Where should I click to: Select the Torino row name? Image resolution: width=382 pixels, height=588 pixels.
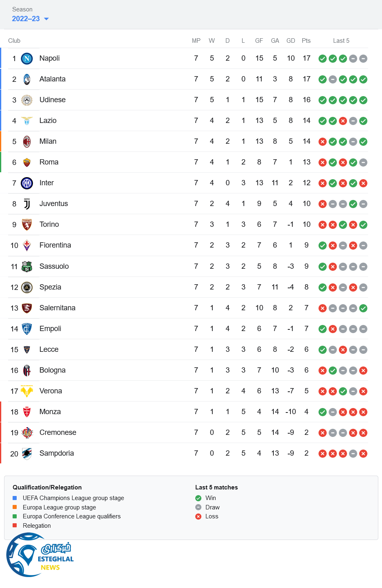click(x=49, y=224)
